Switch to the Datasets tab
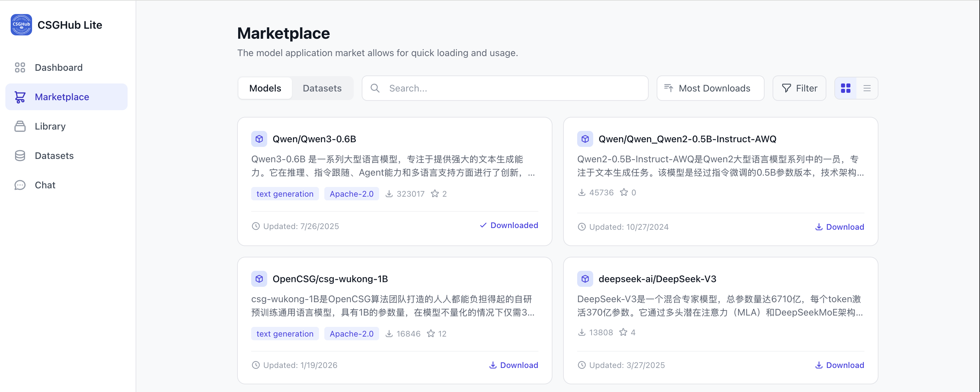The width and height of the screenshot is (980, 392). coord(322,88)
